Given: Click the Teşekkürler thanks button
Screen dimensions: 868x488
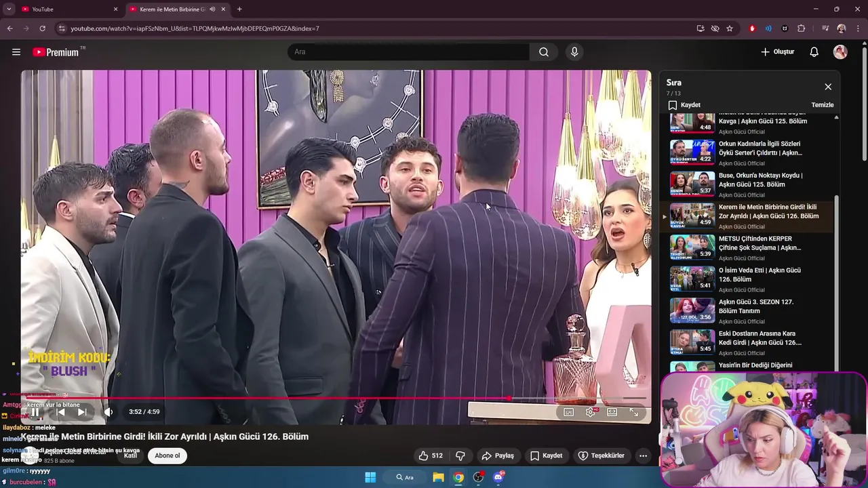Looking at the screenshot, I should click(601, 455).
